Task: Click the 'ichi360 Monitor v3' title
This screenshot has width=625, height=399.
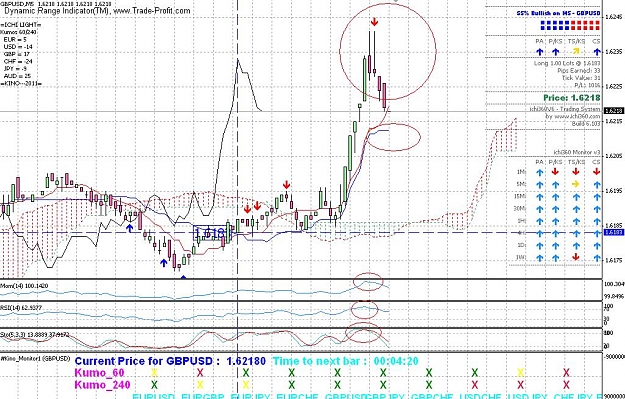Action: click(577, 152)
